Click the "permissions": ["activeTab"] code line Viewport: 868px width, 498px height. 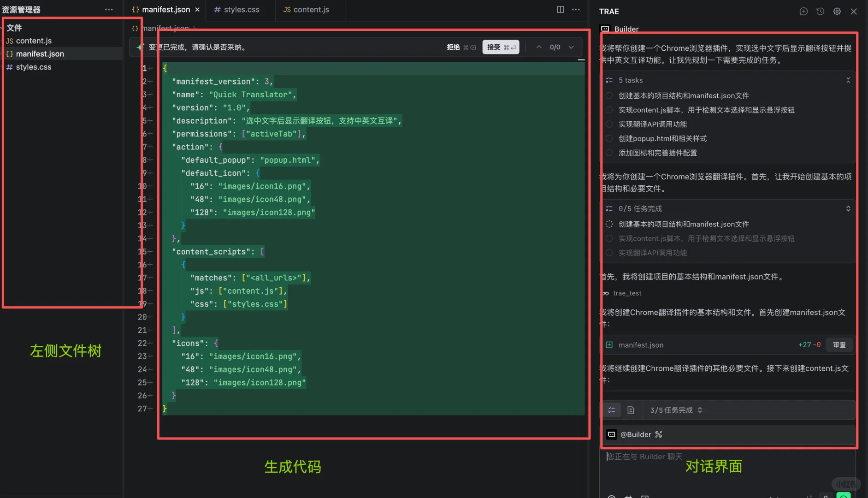[239, 134]
